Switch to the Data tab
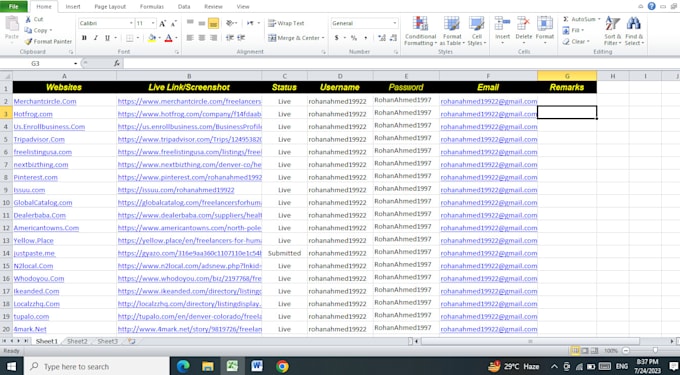 pyautogui.click(x=184, y=7)
